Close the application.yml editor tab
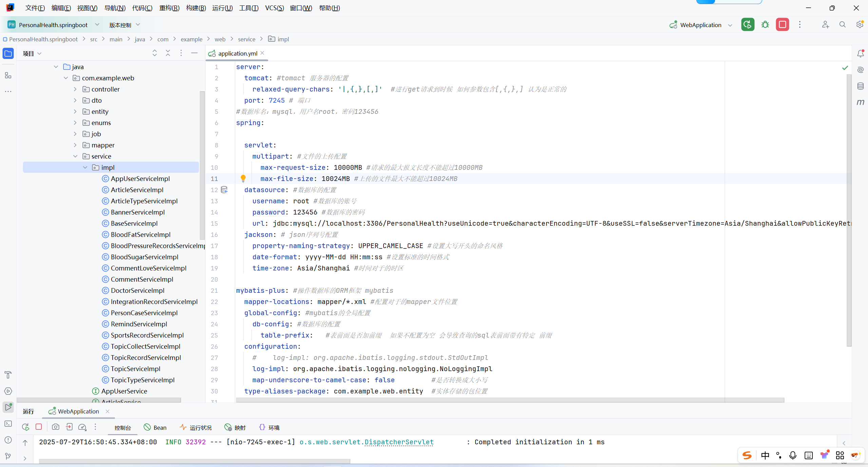Viewport: 868px width, 467px height. pos(263,53)
